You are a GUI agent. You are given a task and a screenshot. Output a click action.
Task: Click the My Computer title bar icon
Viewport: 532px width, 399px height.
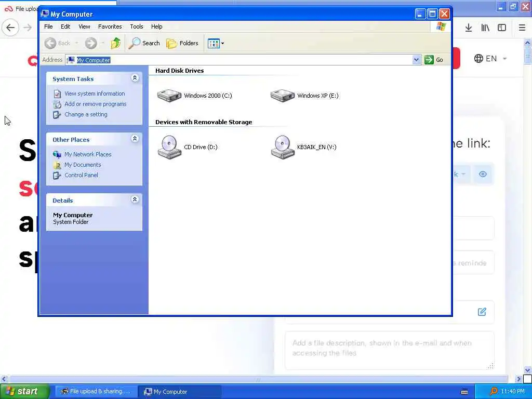pyautogui.click(x=45, y=14)
